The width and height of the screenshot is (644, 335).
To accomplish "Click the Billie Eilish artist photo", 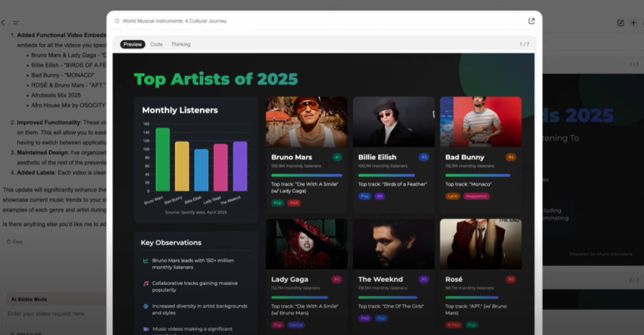I will (393, 122).
